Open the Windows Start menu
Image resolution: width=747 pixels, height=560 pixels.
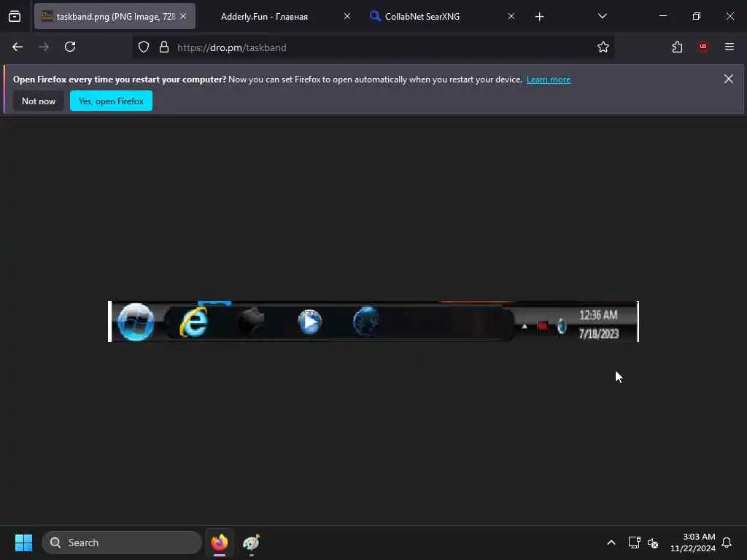click(23, 542)
